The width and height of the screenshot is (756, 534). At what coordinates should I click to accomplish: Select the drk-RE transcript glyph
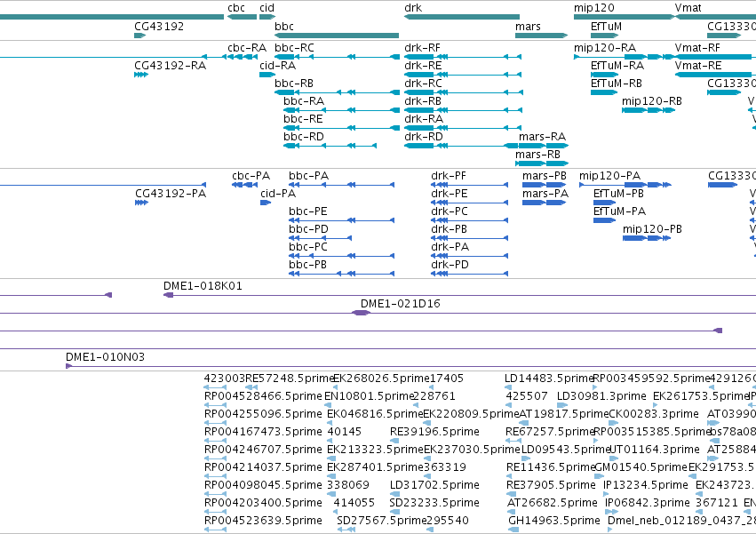463,75
